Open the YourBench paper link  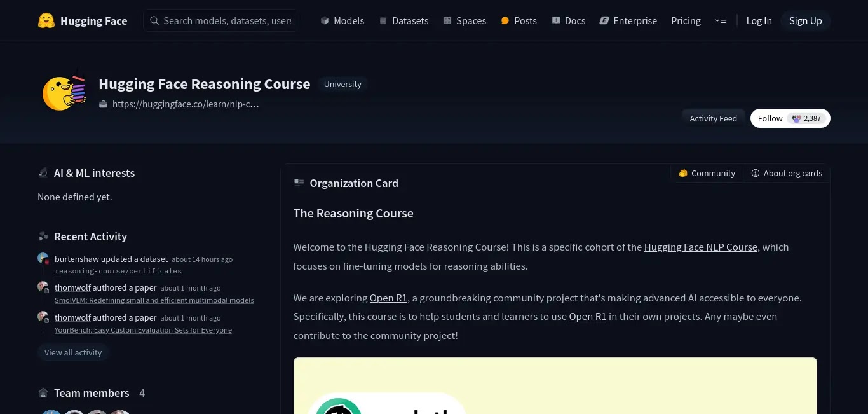[x=143, y=330]
